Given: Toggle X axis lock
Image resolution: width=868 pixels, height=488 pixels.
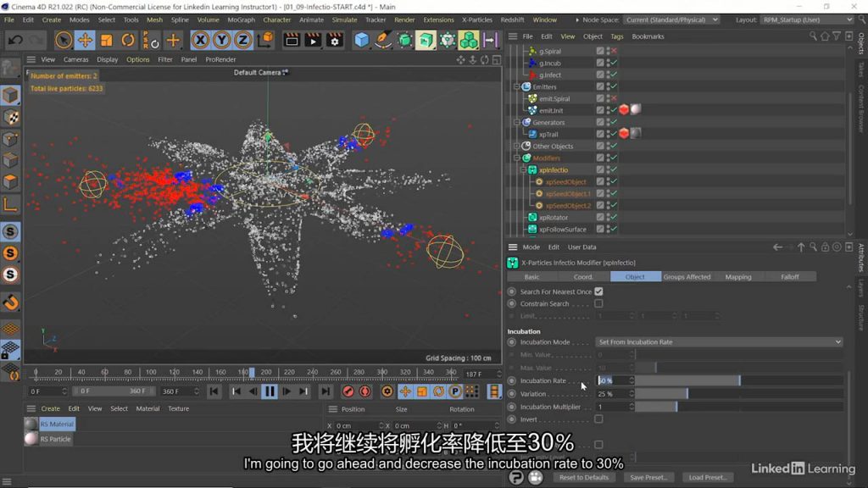Looking at the screenshot, I should [x=200, y=41].
